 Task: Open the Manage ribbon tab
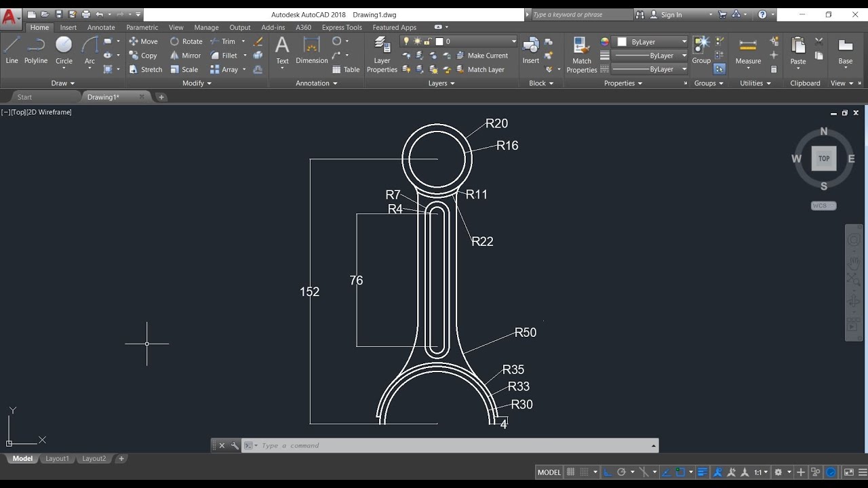(206, 28)
